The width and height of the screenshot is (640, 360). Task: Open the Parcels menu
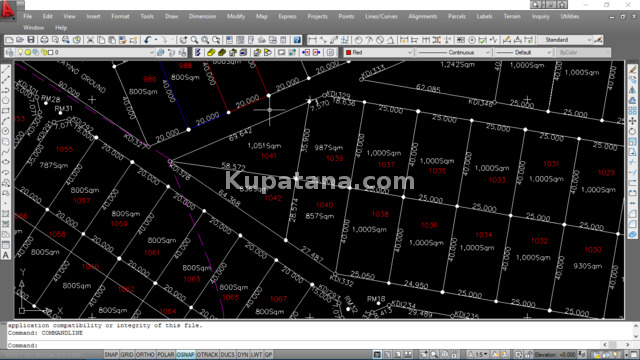(457, 16)
